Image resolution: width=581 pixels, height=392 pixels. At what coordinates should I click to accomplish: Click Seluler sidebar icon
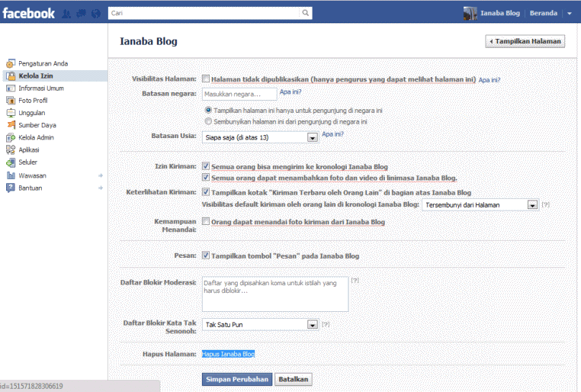point(11,162)
